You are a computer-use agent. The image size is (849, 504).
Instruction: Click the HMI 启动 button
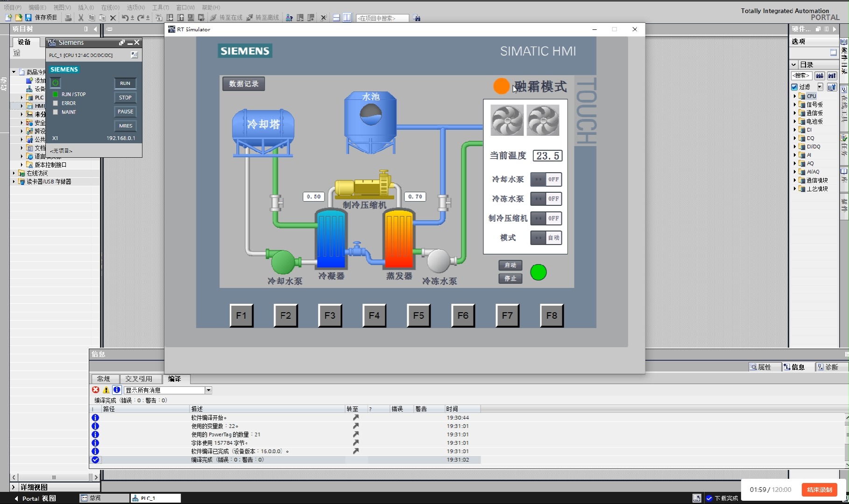pos(510,265)
